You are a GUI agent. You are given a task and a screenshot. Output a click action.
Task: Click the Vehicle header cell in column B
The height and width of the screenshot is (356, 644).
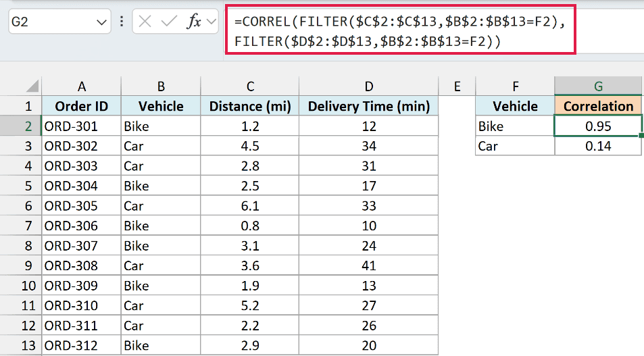click(161, 106)
